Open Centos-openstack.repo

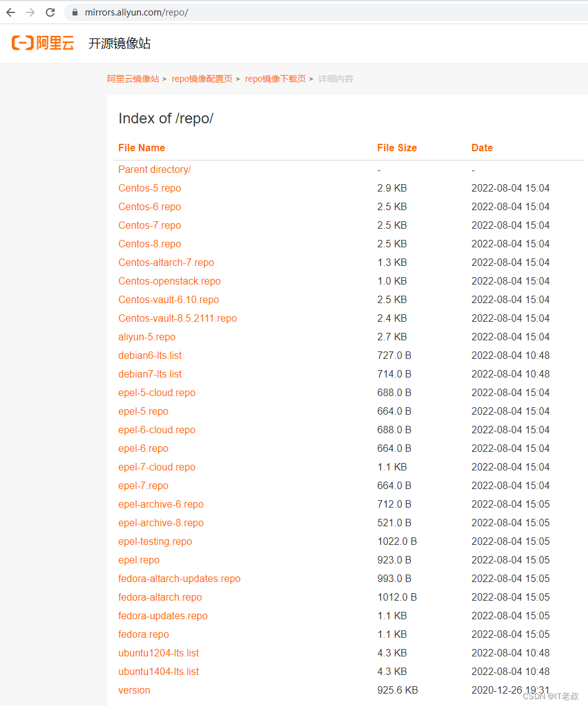tap(169, 281)
